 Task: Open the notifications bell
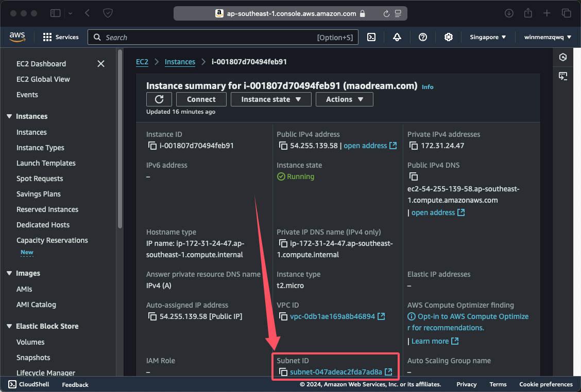(x=397, y=37)
